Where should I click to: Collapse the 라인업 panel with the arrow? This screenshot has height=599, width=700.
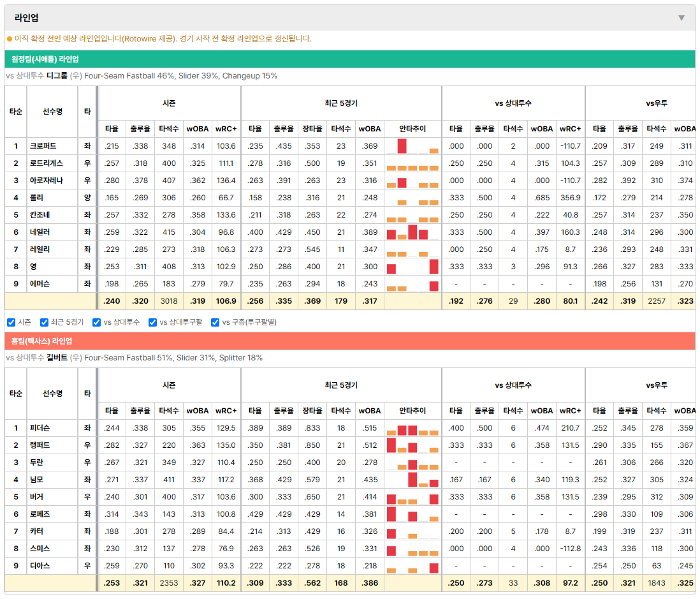click(682, 18)
